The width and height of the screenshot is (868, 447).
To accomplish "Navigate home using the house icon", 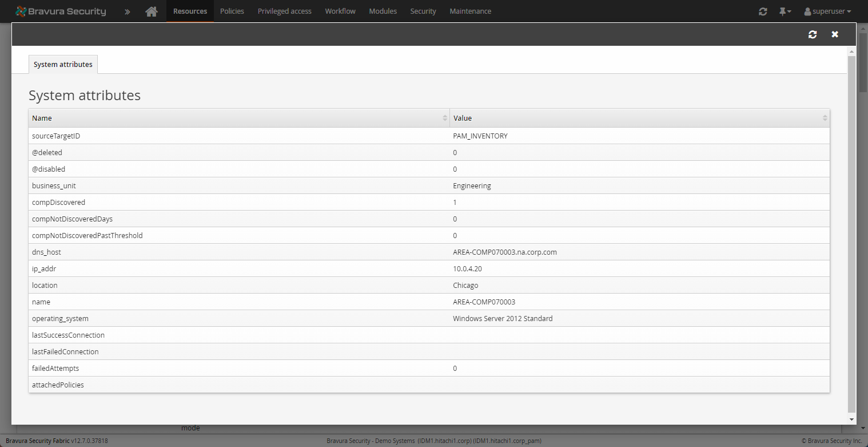I will (x=152, y=10).
